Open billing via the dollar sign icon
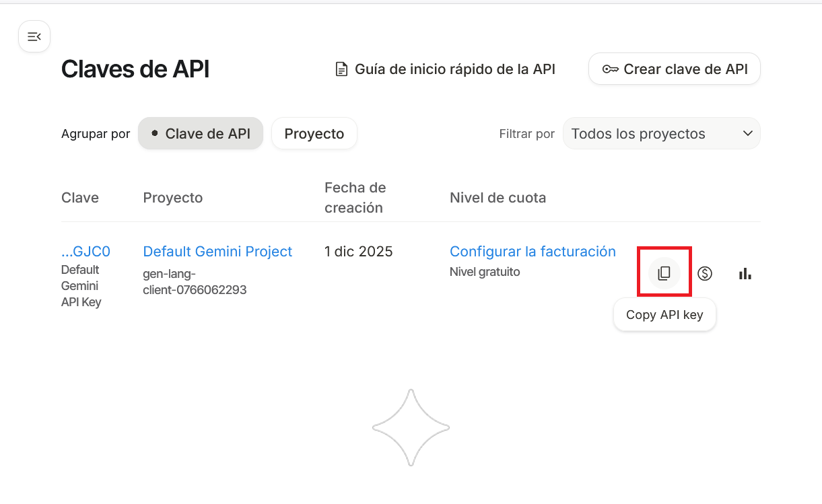This screenshot has width=822, height=504. pyautogui.click(x=704, y=273)
